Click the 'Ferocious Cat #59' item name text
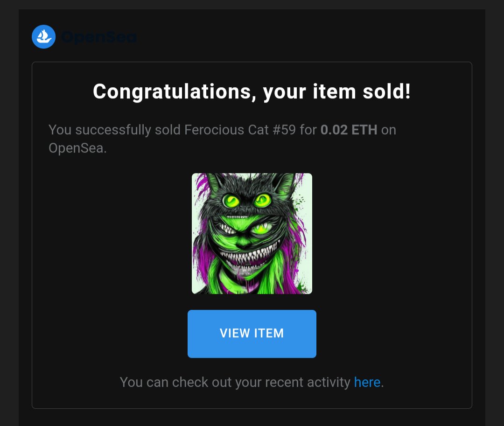The image size is (504, 426). tap(240, 130)
